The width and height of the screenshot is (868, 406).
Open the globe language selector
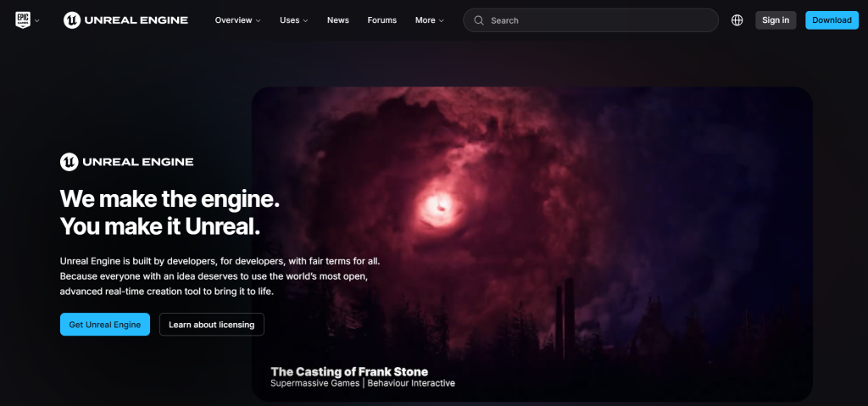[737, 20]
